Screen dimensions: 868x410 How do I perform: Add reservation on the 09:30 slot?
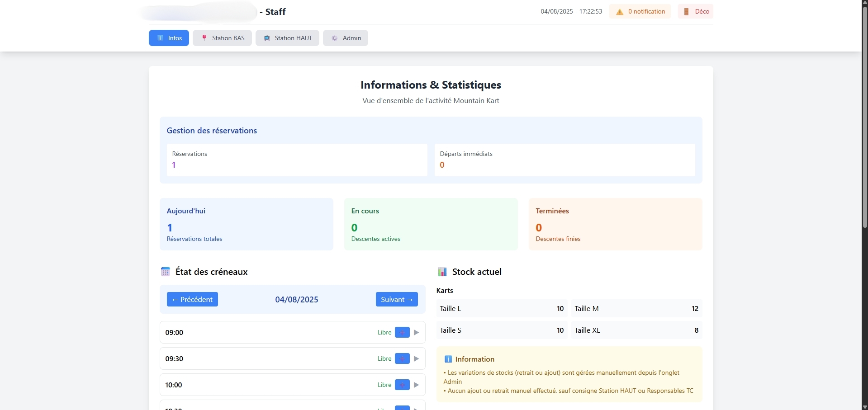[x=402, y=358]
